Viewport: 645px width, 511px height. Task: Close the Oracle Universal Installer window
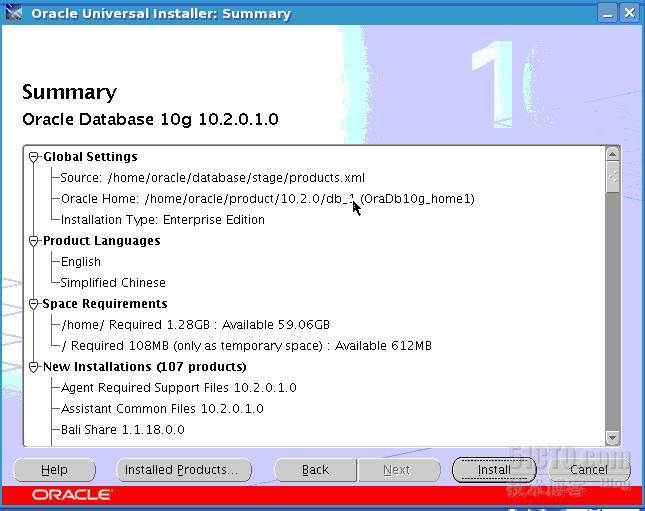(630, 13)
